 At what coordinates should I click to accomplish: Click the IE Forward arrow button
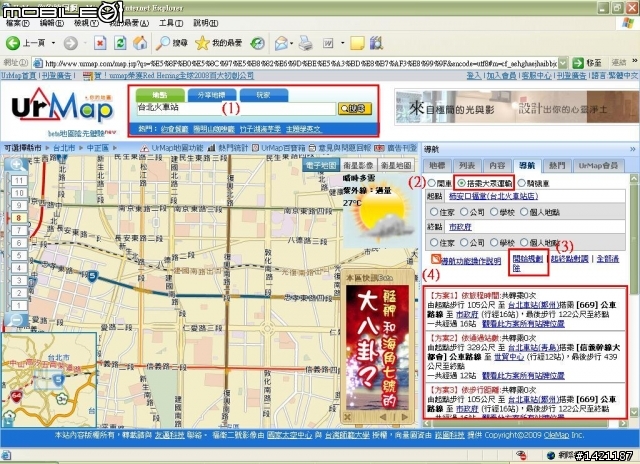coord(71,43)
